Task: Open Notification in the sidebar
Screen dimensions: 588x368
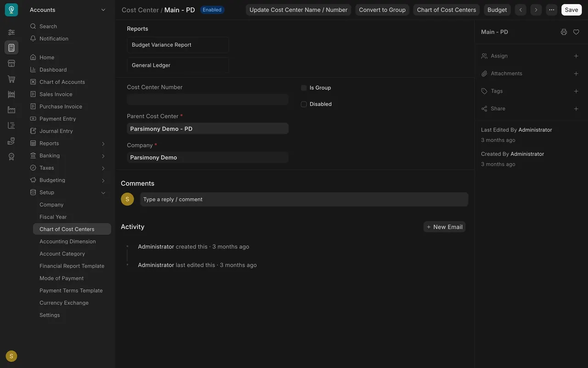Action: click(54, 39)
